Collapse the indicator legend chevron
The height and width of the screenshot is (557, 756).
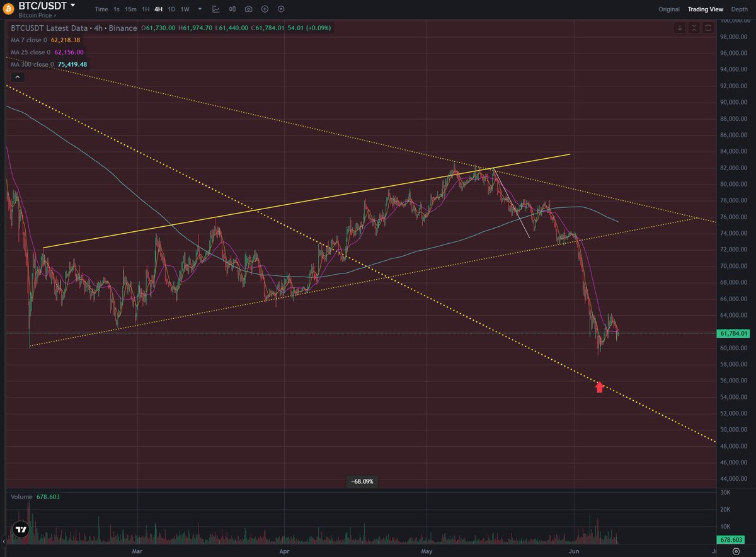click(x=17, y=77)
